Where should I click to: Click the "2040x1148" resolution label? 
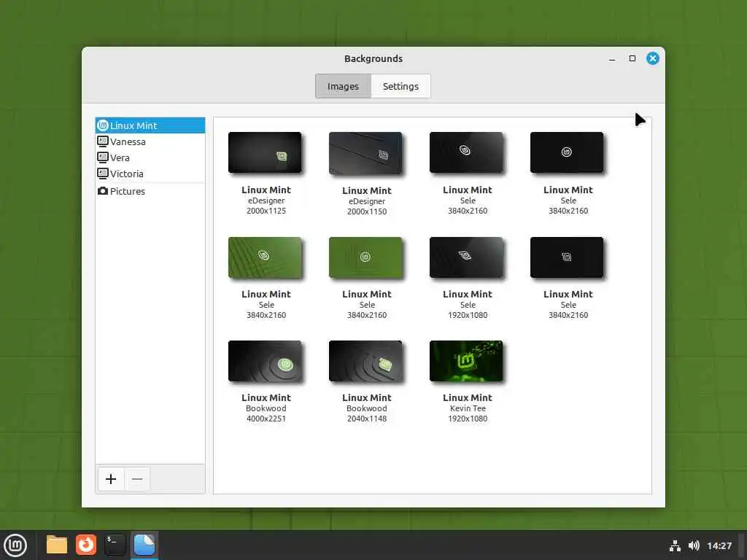367,419
